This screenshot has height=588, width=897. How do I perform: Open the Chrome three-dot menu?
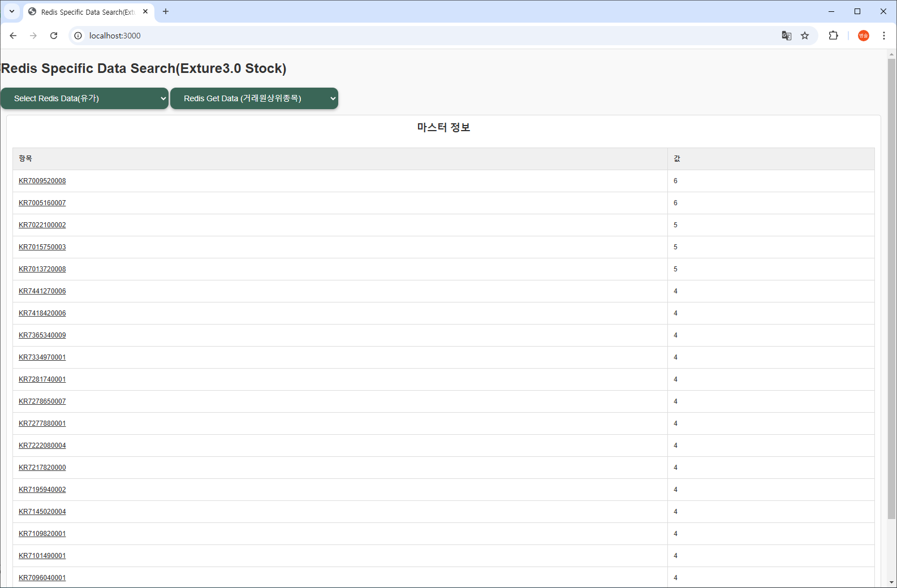point(884,36)
